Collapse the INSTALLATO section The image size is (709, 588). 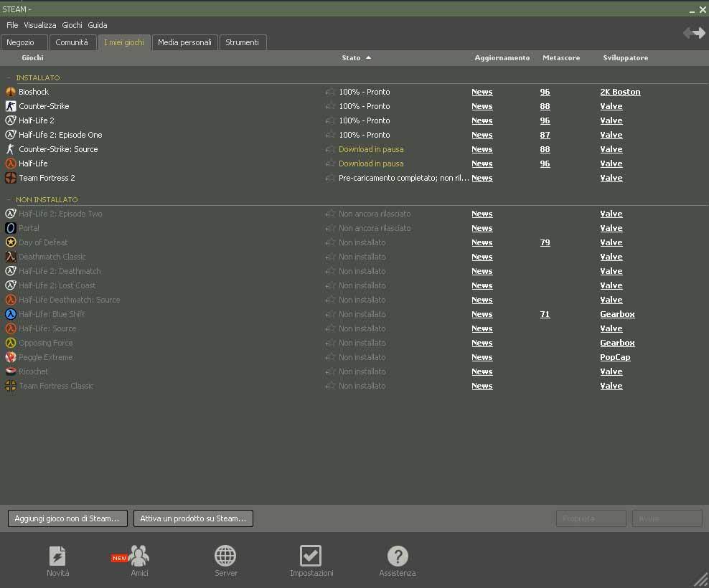pos(9,77)
